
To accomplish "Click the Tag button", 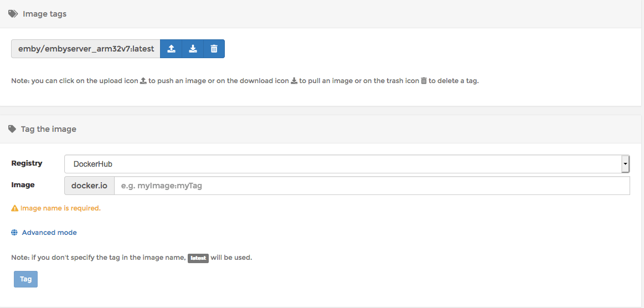I will point(26,279).
